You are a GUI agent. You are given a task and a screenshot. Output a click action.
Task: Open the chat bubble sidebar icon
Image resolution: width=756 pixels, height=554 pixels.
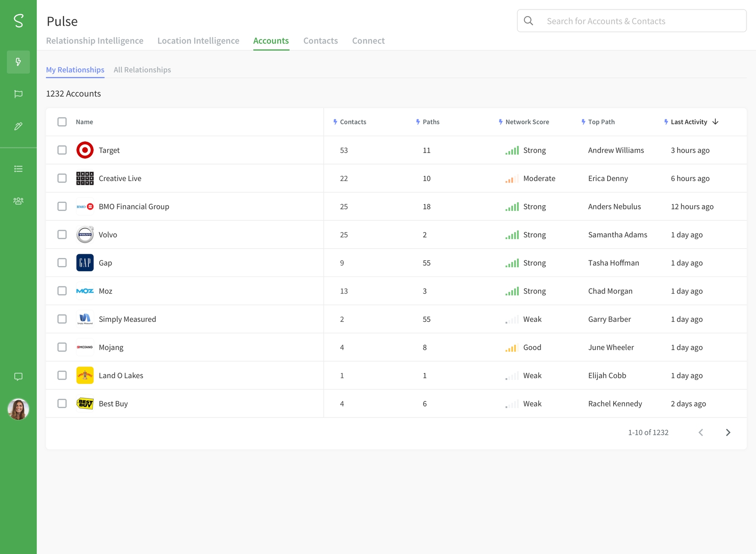pyautogui.click(x=18, y=377)
